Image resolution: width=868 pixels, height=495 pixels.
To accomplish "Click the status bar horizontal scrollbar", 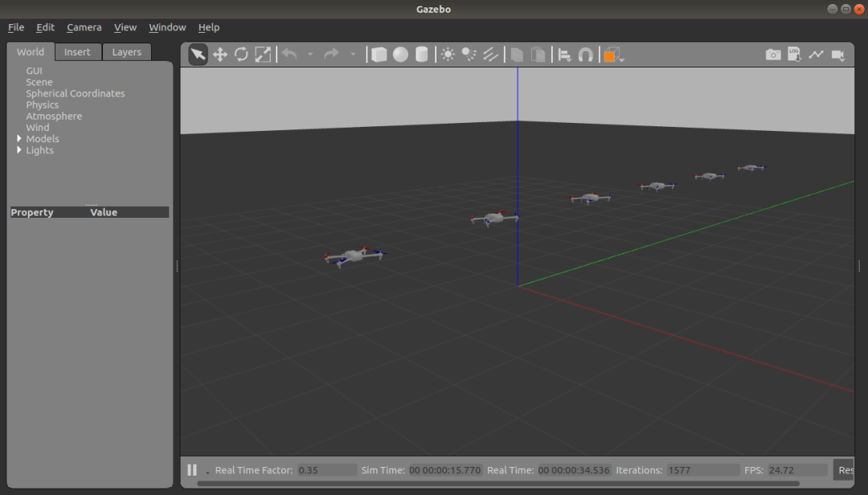I will click(x=498, y=484).
